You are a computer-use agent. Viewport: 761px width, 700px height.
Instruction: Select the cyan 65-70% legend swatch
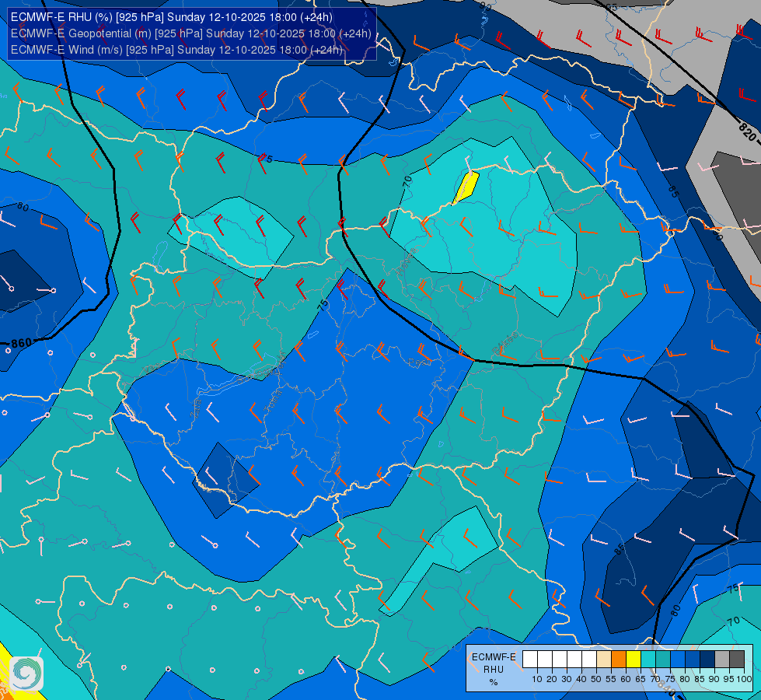(x=648, y=660)
